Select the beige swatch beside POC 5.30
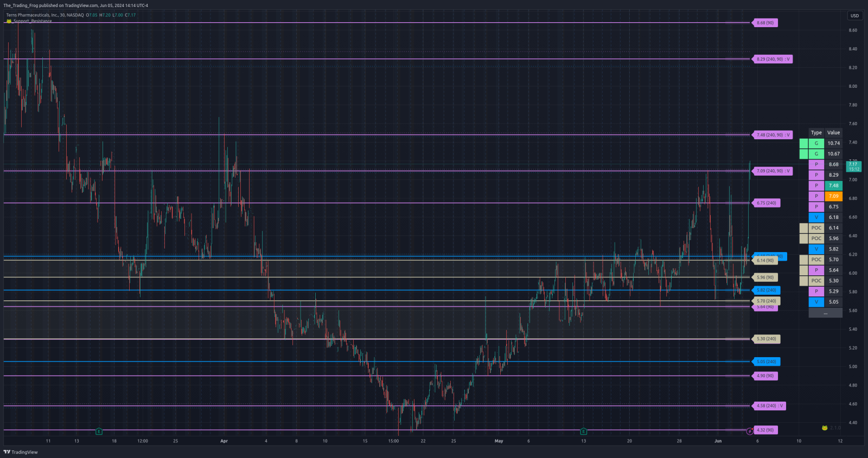Screen dimensions: 868x458 point(803,281)
